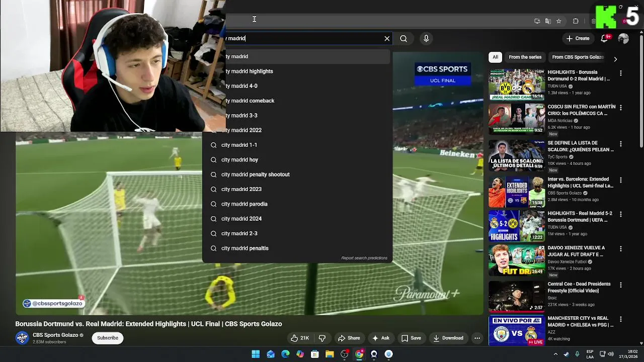The image size is (644, 362).
Task: Choose suggestion city madrid 4-0
Action: point(297,86)
